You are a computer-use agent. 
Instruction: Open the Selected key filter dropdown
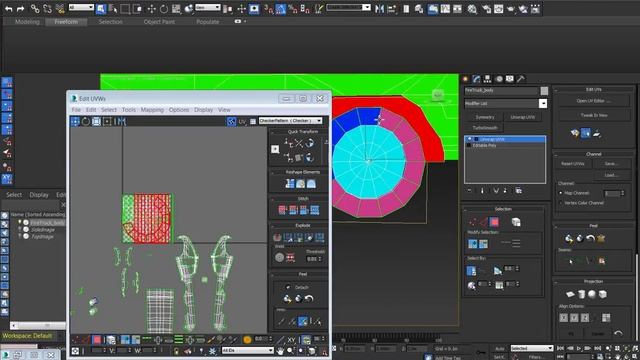click(x=531, y=348)
